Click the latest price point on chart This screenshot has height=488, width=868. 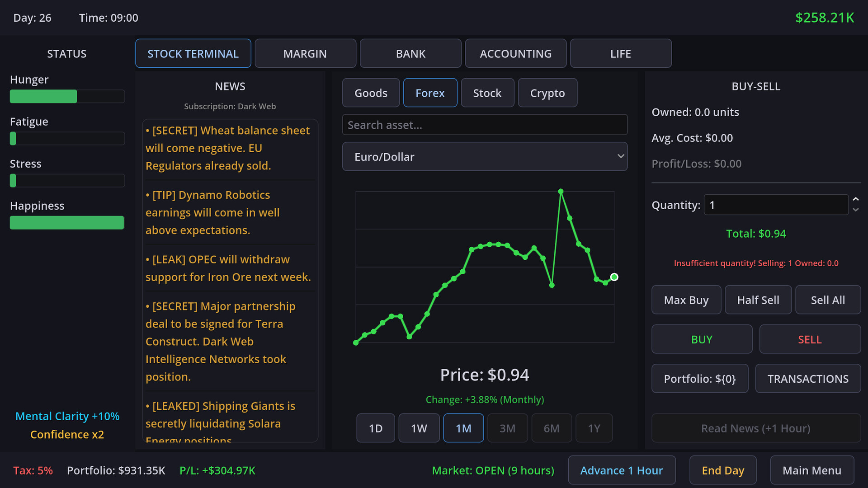614,277
